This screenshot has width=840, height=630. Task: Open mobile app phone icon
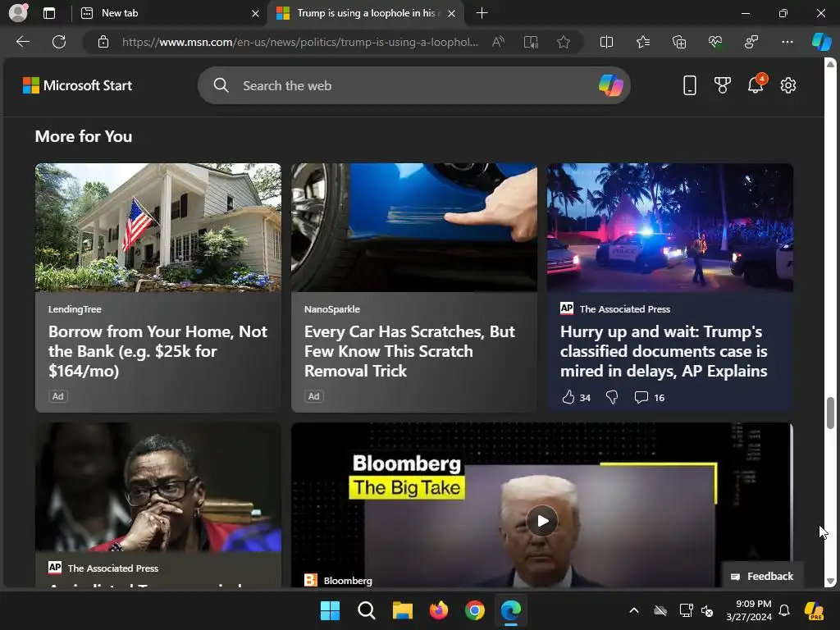pos(689,85)
